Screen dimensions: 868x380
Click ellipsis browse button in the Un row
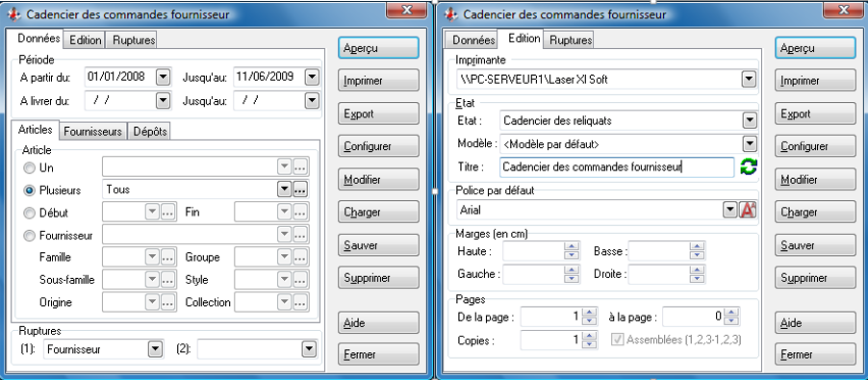click(x=300, y=166)
